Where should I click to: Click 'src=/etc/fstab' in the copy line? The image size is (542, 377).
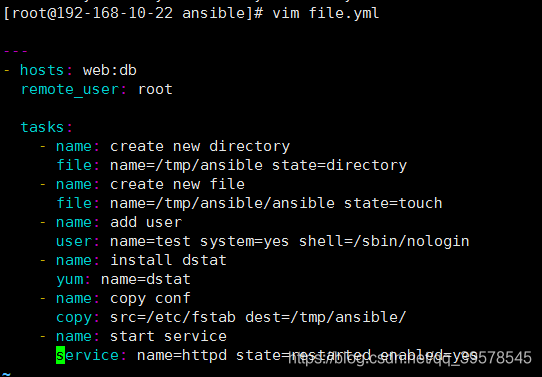coord(173,317)
